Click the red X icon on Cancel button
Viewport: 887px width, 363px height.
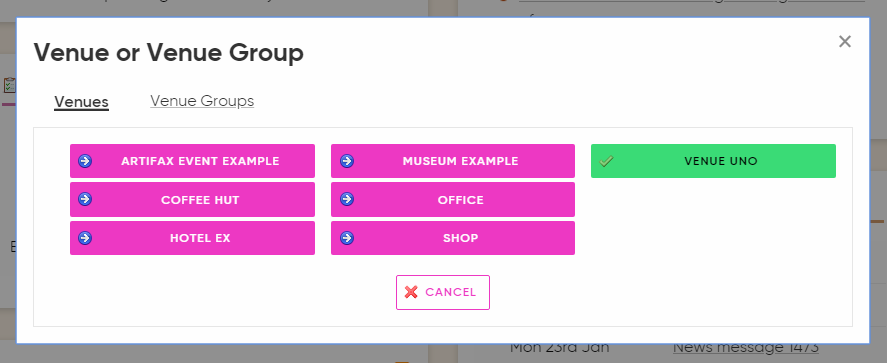(x=411, y=292)
